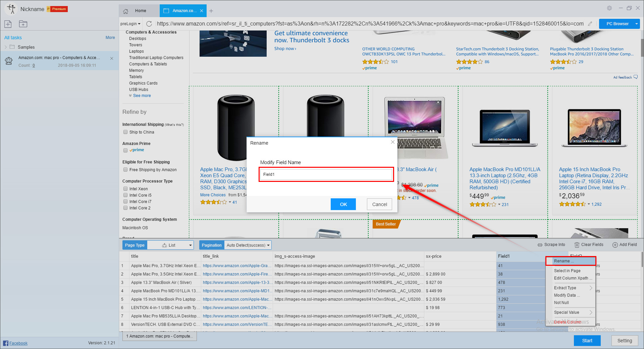Choose Not Null menu item
644x349 pixels.
tap(561, 303)
